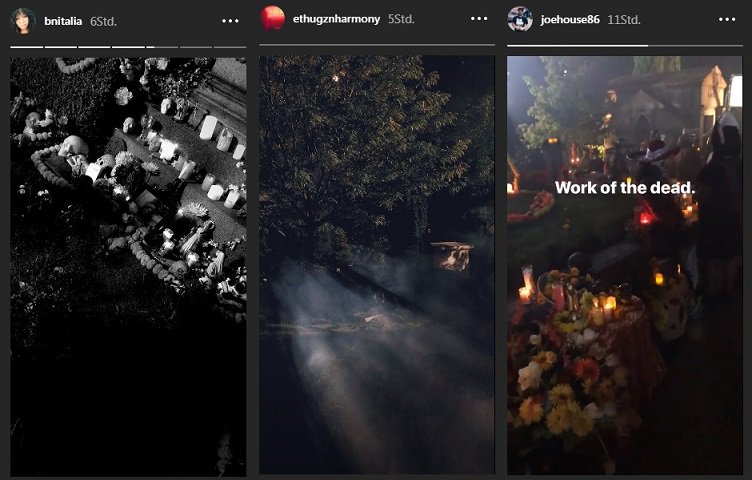Open ethugznharmony's red profile avatar
The width and height of the screenshot is (752, 480).
point(272,18)
